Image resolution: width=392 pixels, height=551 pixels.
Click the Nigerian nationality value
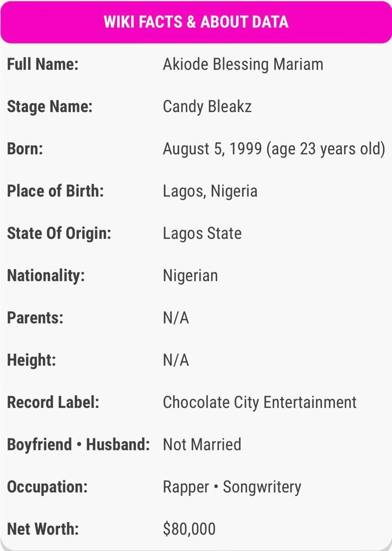190,276
